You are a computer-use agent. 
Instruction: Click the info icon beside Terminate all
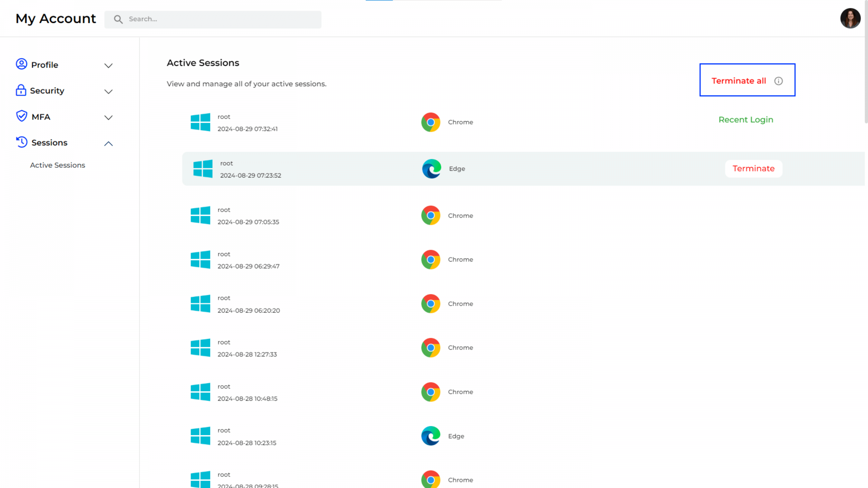778,81
